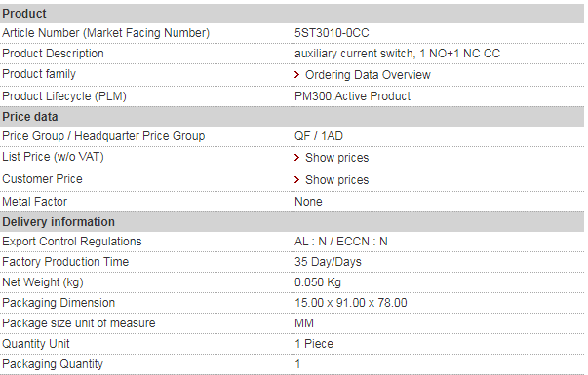Select the Price data section header
The height and width of the screenshot is (375, 588).
[293, 117]
